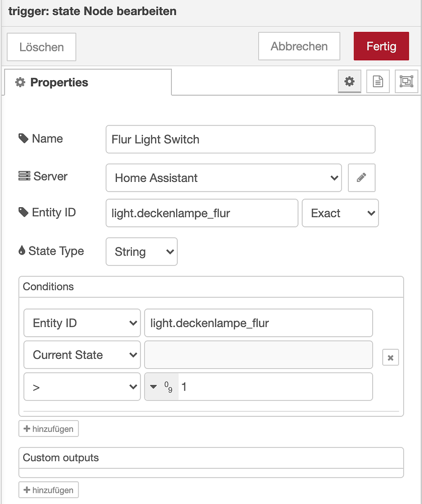Open the comparison operator dropdown showing >
This screenshot has height=504, width=422.
click(82, 387)
